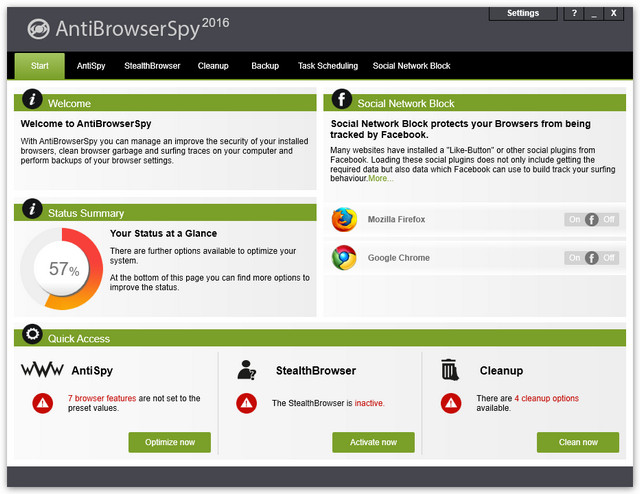The image size is (640, 494).
Task: Click the Clean now button
Action: point(578,442)
